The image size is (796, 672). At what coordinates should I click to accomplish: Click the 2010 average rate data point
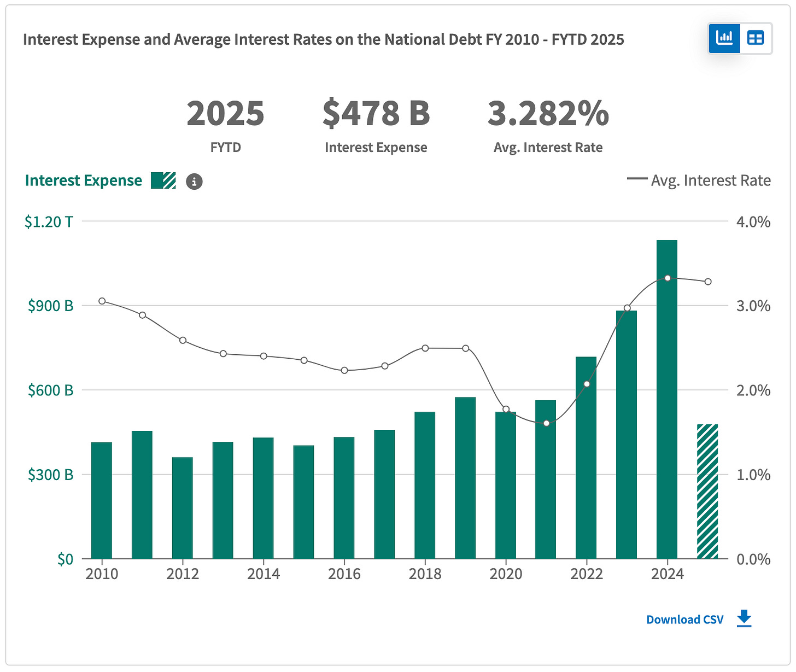click(102, 301)
